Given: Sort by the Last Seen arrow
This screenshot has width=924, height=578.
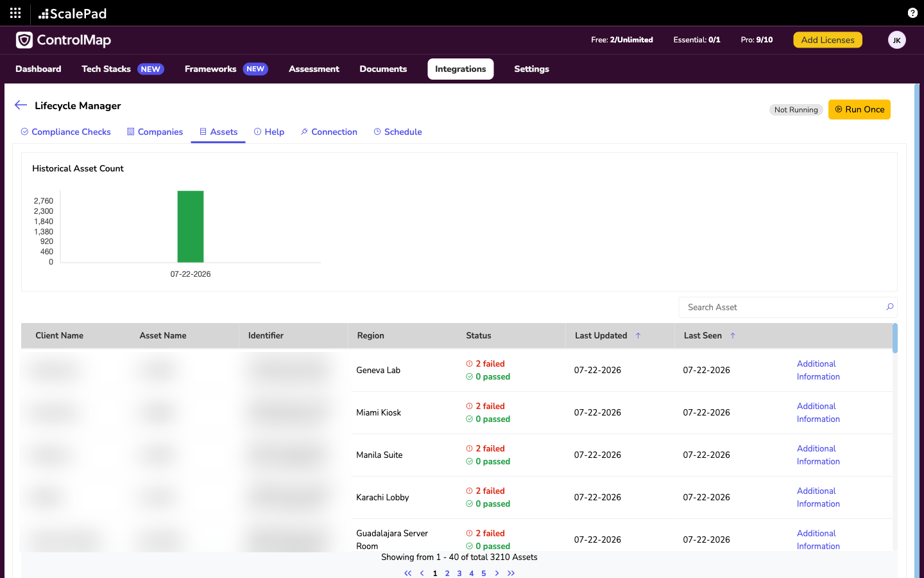Looking at the screenshot, I should coord(733,335).
